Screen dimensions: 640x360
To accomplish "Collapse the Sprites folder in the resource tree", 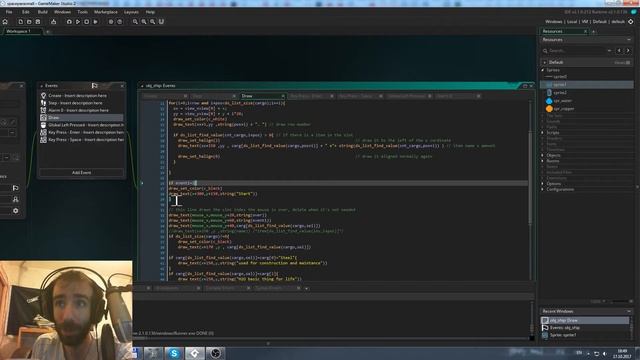I will pyautogui.click(x=543, y=70).
